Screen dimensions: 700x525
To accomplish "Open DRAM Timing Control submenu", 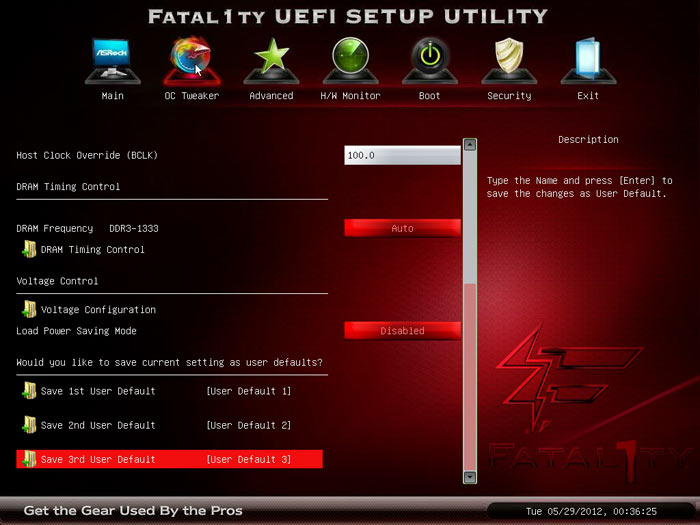I will (92, 250).
